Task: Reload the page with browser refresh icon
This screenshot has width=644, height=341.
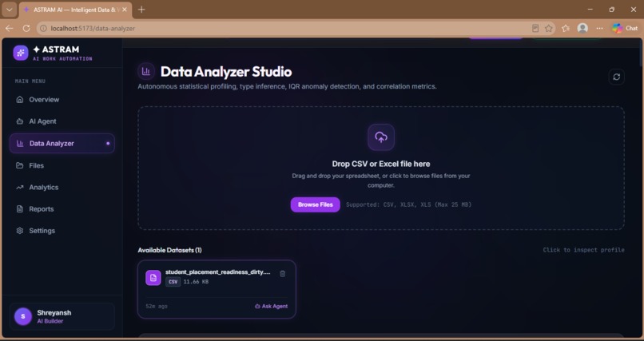Action: [x=26, y=28]
